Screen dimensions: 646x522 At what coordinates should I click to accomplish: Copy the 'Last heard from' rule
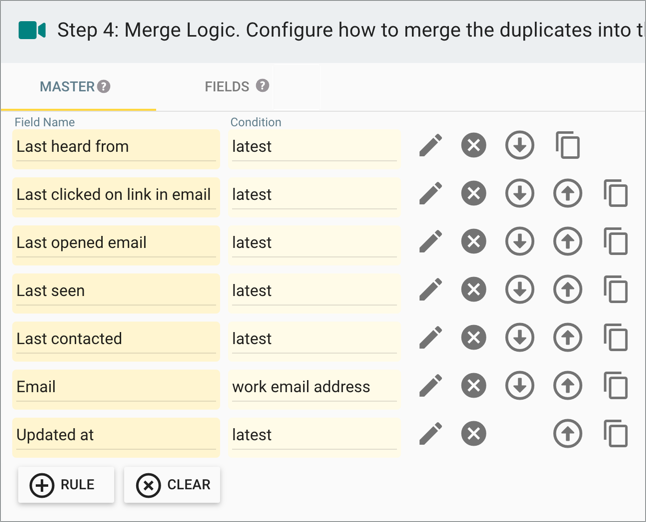[x=568, y=146]
